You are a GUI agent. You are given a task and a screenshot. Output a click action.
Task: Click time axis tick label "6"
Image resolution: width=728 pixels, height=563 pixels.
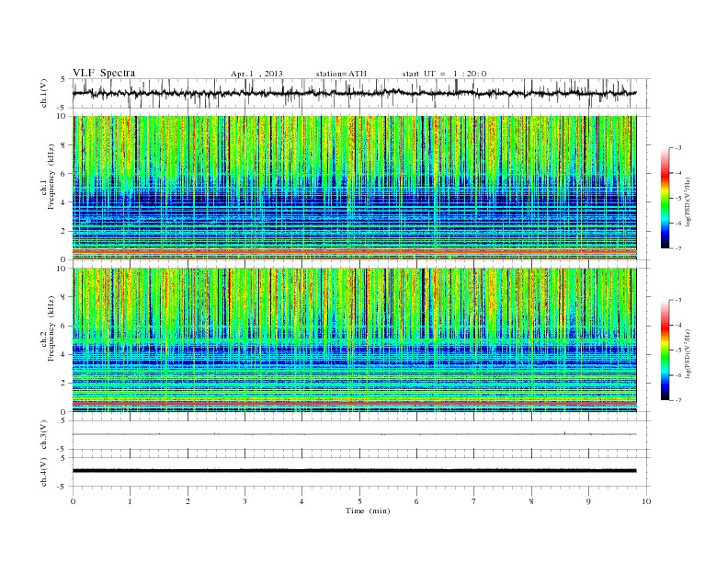click(416, 501)
